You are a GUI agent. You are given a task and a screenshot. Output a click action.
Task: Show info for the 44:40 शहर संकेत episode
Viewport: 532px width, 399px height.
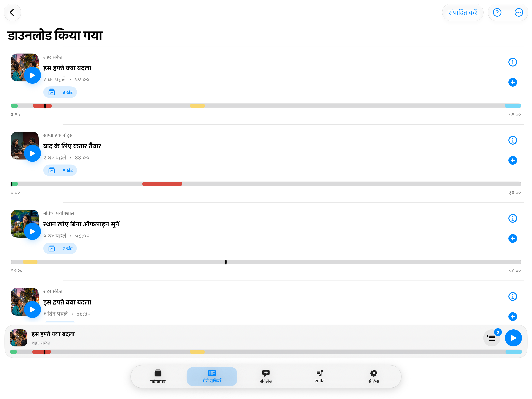coord(512,297)
